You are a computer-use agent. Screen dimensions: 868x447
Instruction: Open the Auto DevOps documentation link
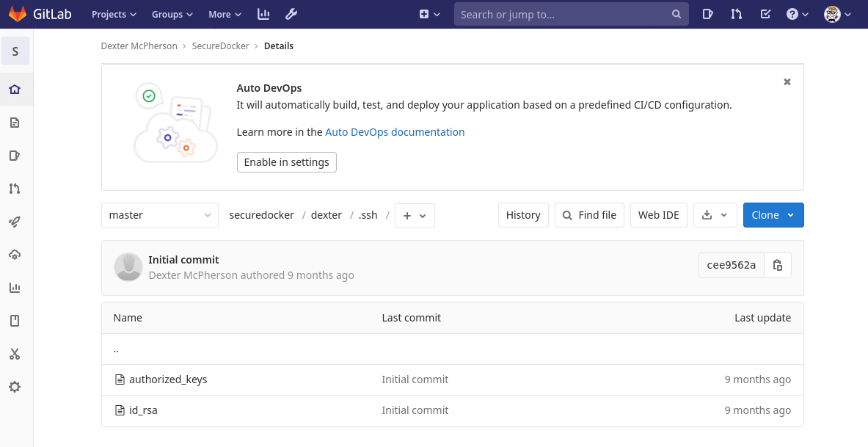pyautogui.click(x=395, y=132)
